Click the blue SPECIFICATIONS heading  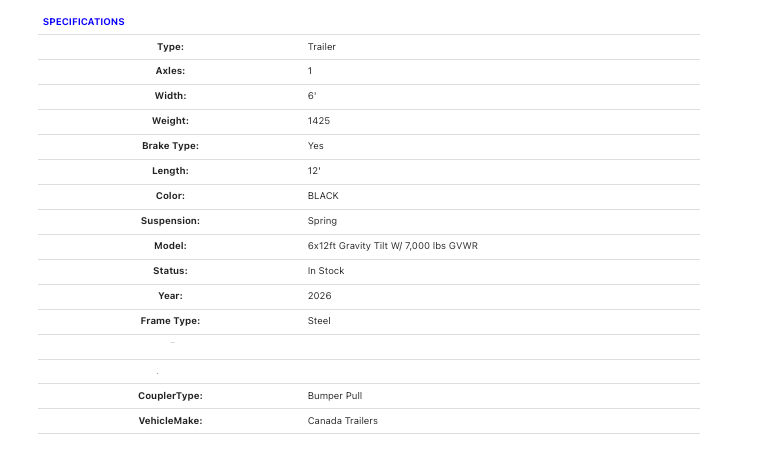(84, 22)
